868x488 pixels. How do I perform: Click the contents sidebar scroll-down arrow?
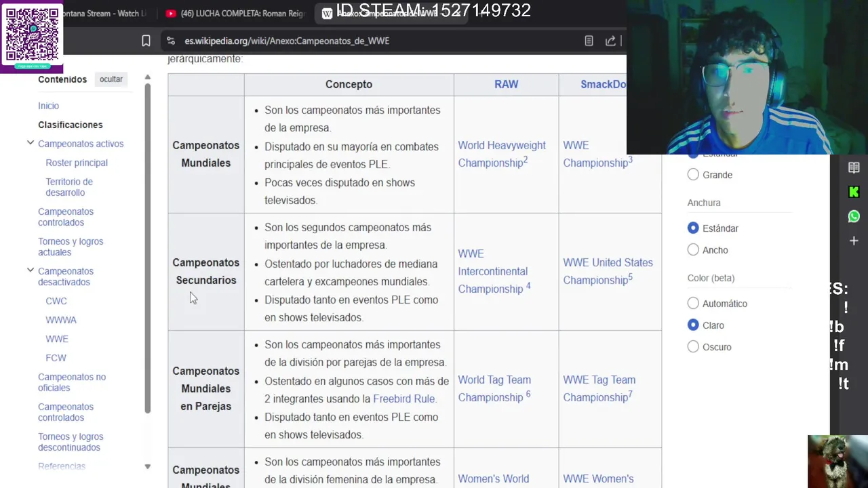(148, 466)
